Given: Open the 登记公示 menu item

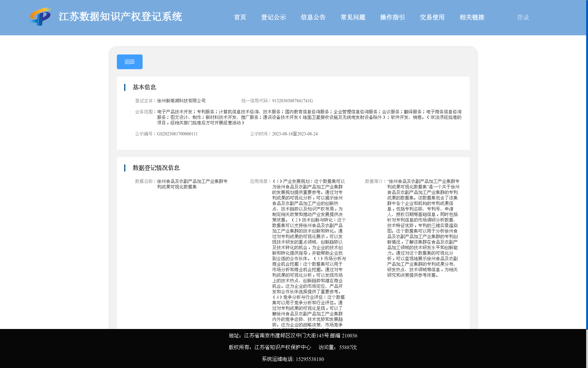Looking at the screenshot, I should tap(273, 17).
